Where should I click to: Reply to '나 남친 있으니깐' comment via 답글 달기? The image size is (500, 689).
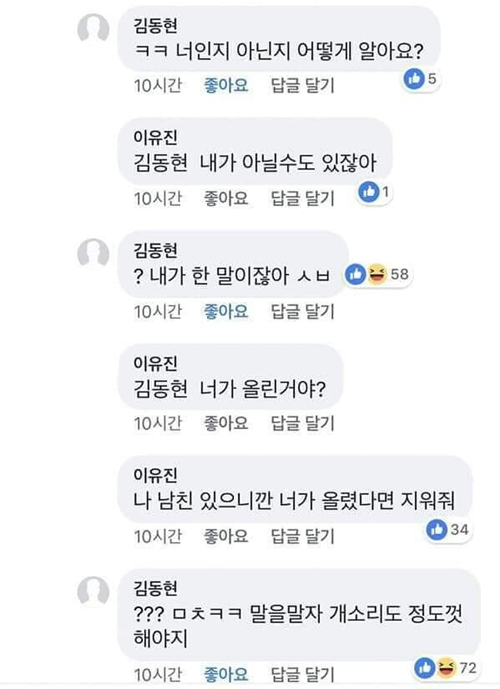click(x=303, y=536)
